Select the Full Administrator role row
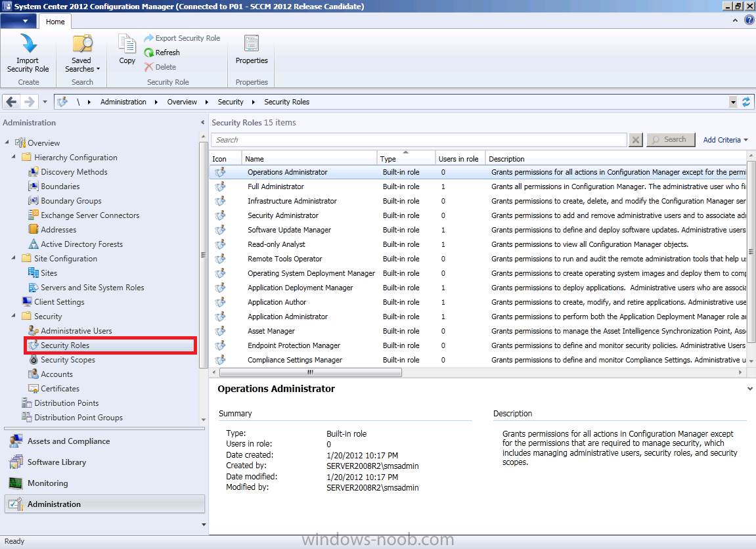This screenshot has width=756, height=549. tap(478, 187)
